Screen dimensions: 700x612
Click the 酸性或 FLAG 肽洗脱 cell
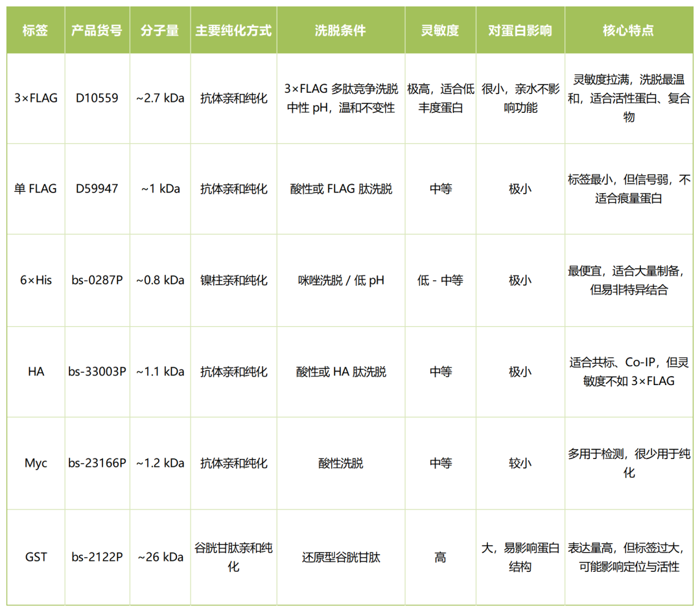(341, 189)
